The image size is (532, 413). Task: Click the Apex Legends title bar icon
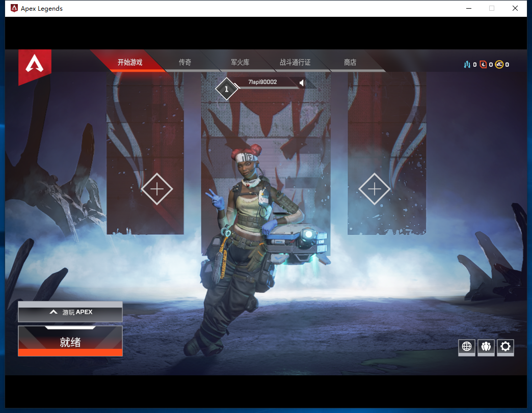pyautogui.click(x=14, y=8)
